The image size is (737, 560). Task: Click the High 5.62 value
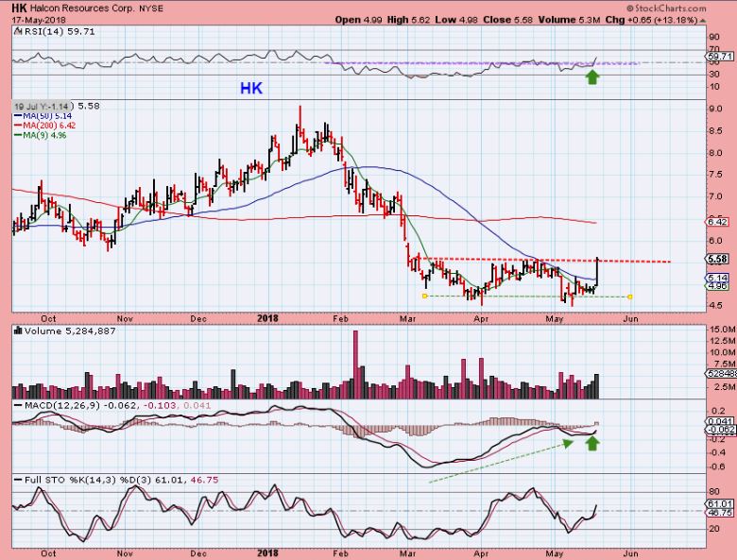click(408, 20)
